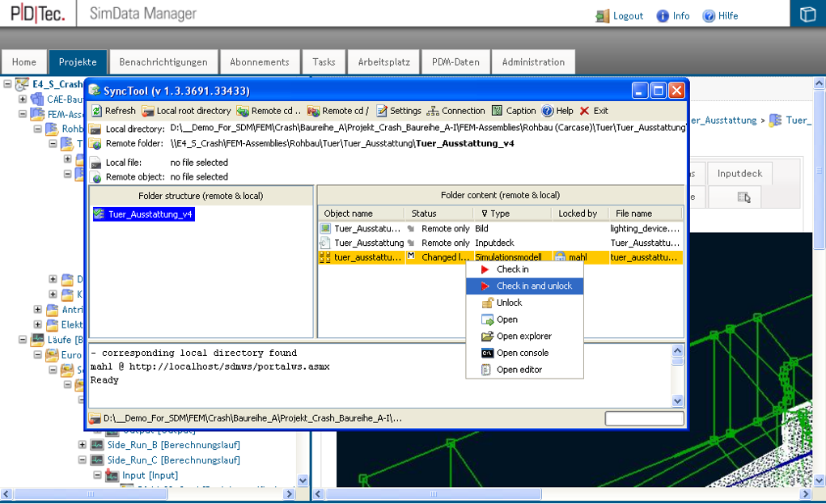
Task: Open the Tasks tab
Action: (324, 62)
